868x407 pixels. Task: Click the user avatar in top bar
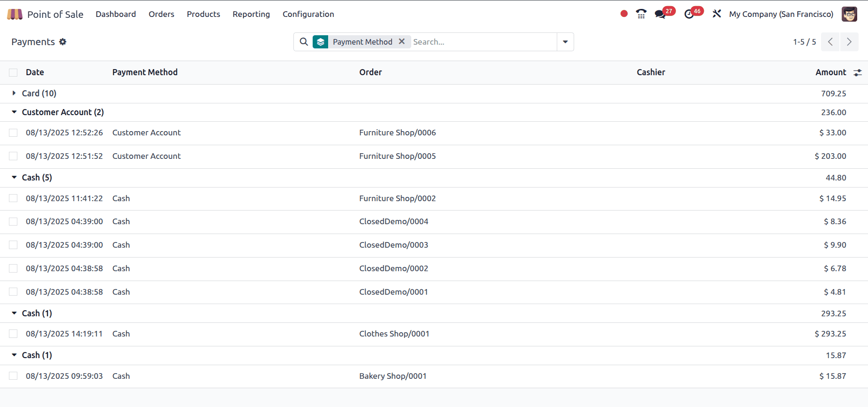point(849,14)
